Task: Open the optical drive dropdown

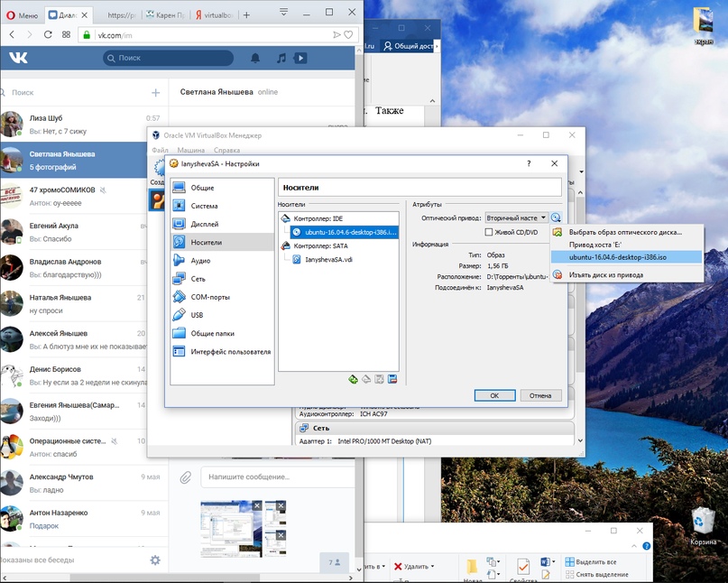Action: tap(516, 217)
